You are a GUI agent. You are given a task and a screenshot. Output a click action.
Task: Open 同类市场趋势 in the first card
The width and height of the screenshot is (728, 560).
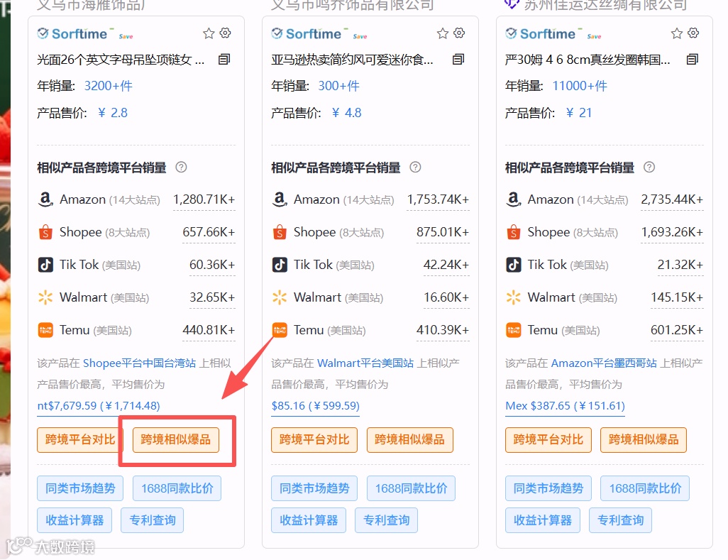pos(80,488)
